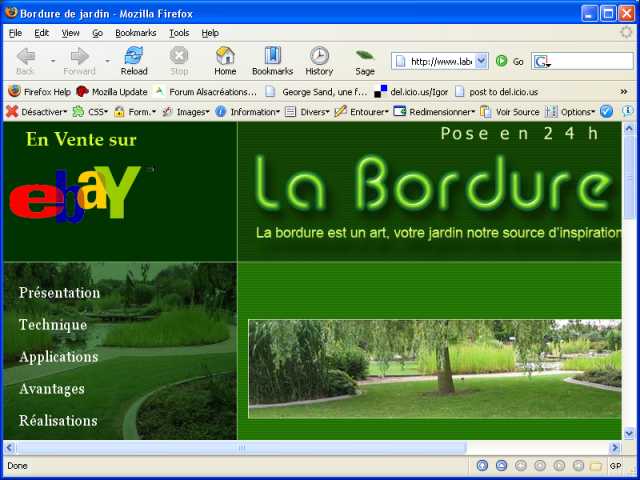The image size is (640, 480).
Task: Open the Forward history dropdown arrow
Action: 107,61
